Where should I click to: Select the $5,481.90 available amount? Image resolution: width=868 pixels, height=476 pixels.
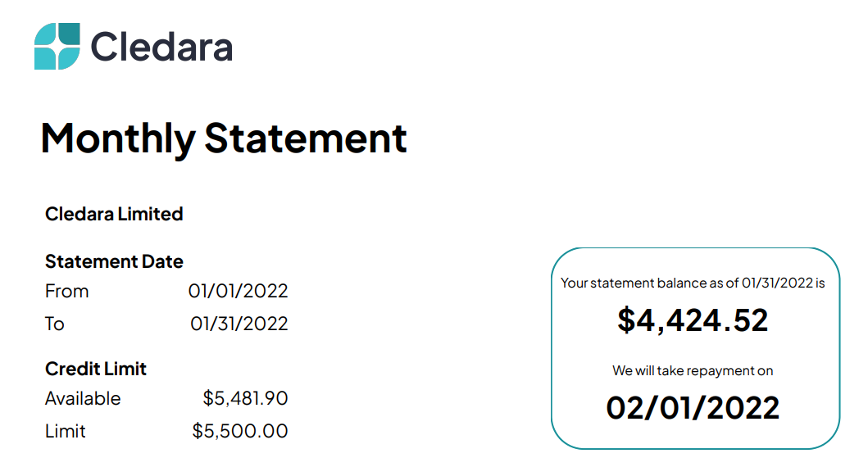coord(245,398)
